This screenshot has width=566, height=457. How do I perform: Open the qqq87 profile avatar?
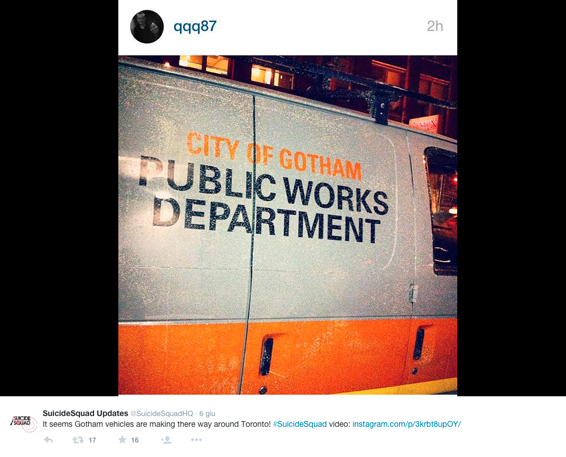click(x=147, y=27)
